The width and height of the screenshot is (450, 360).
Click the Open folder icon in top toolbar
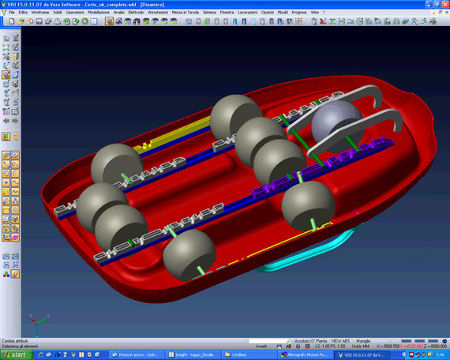[21, 21]
